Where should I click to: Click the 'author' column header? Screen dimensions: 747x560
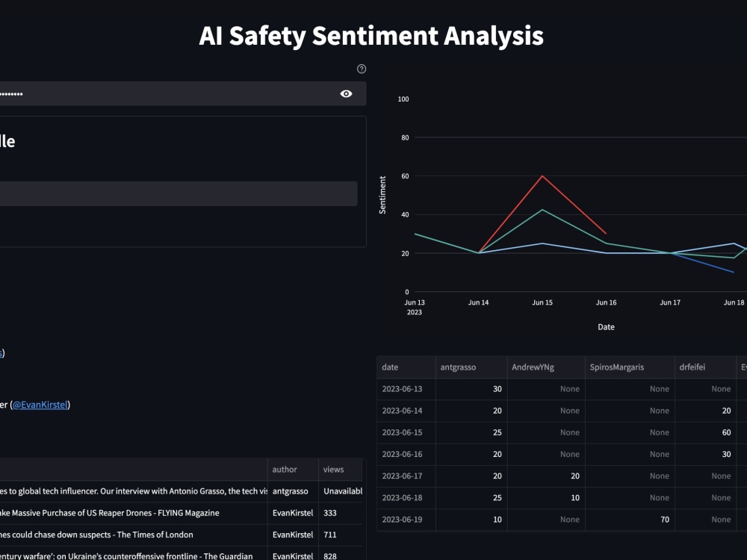tap(293, 470)
